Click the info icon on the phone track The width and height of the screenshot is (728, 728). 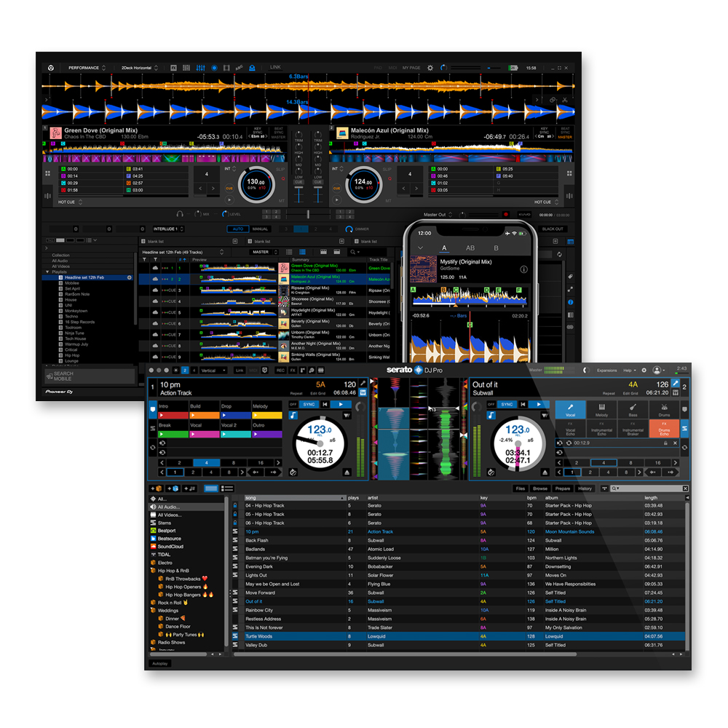pyautogui.click(x=523, y=269)
